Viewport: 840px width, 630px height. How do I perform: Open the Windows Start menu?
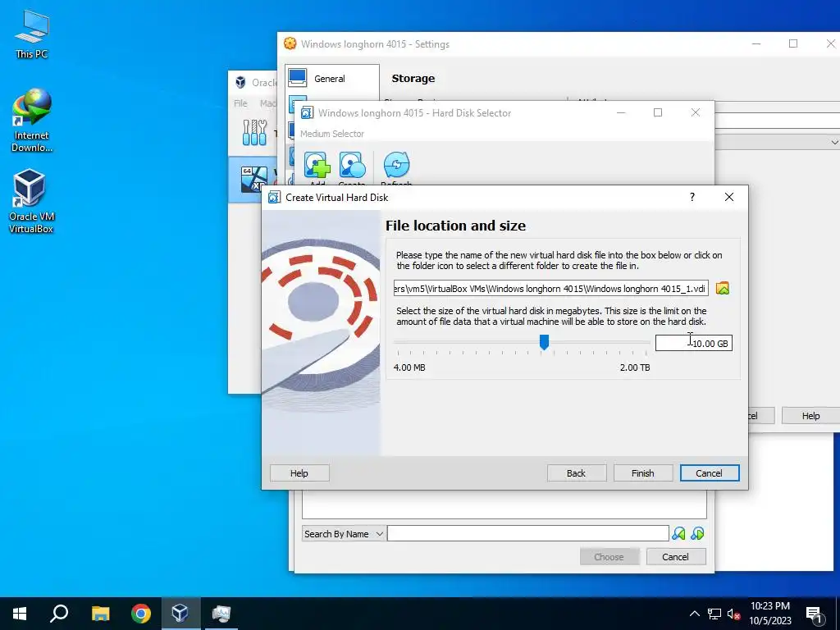click(x=20, y=614)
